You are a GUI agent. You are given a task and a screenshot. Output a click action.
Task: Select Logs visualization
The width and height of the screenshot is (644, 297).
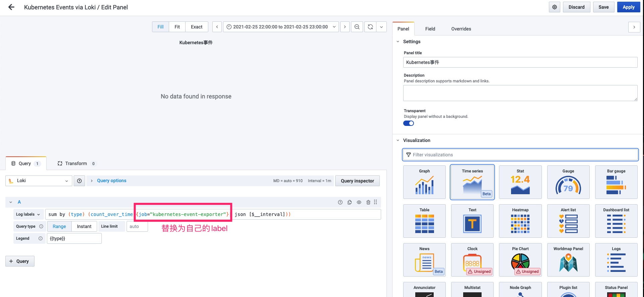(616, 260)
